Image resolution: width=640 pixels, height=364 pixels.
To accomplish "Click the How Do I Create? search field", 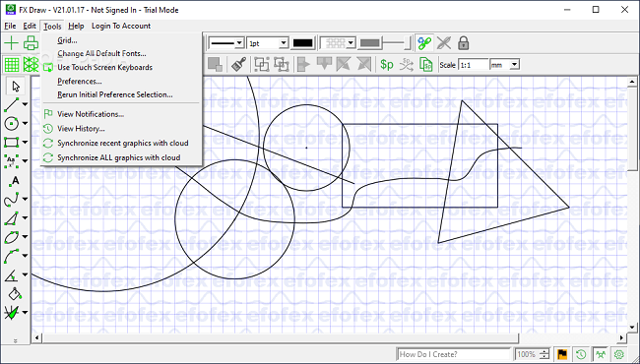I will click(454, 354).
